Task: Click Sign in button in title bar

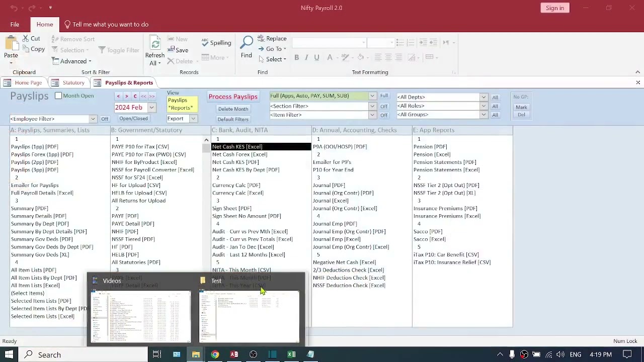Action: coord(555,8)
